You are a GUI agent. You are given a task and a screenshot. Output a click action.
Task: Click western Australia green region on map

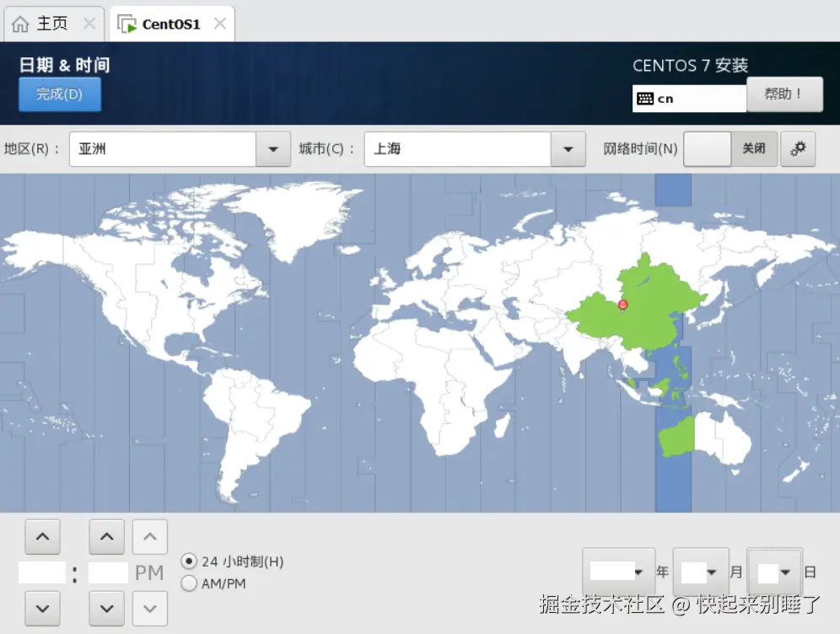pos(676,438)
